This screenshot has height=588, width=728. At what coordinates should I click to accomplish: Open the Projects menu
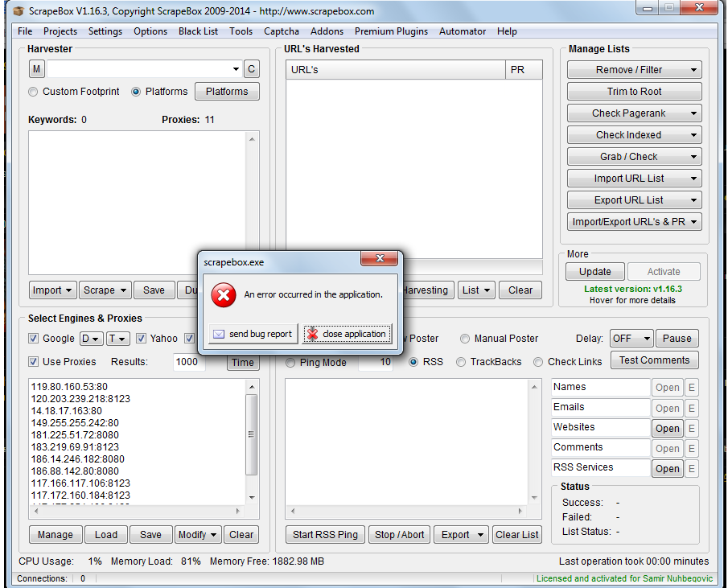(60, 31)
